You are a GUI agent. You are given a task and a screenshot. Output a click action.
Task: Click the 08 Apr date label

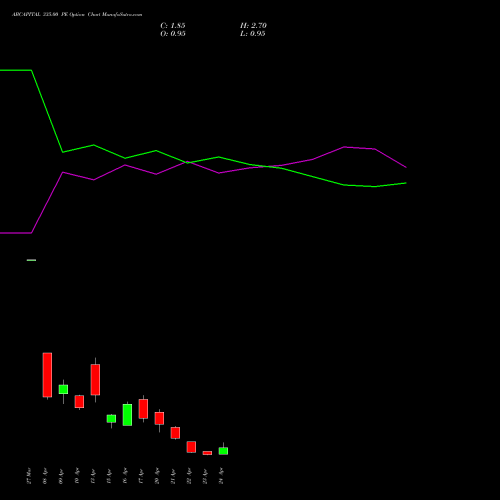(x=45, y=476)
